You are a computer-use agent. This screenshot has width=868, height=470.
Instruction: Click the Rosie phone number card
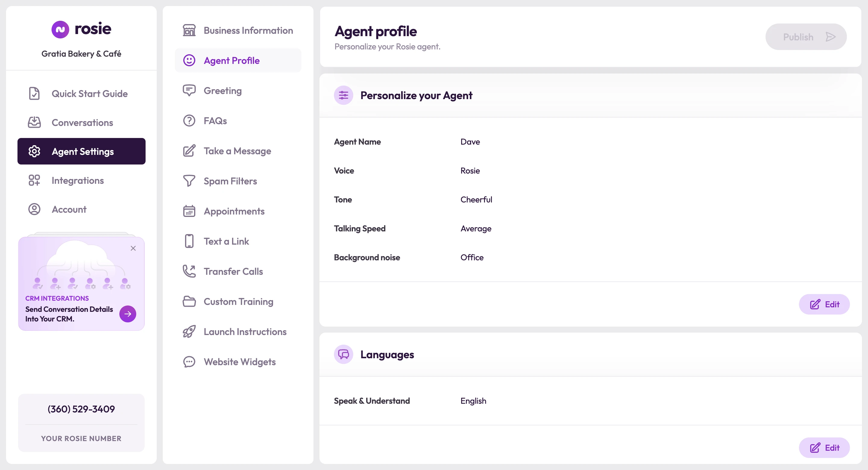[x=81, y=423]
